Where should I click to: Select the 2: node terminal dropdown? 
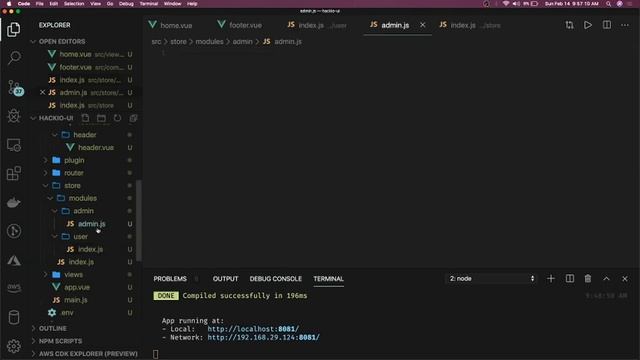491,278
